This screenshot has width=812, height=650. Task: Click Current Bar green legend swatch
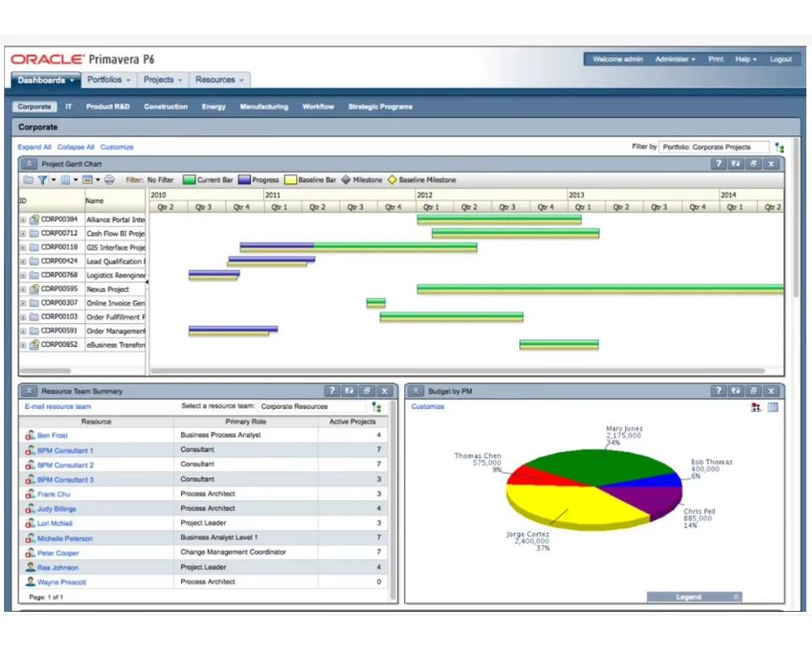point(189,180)
